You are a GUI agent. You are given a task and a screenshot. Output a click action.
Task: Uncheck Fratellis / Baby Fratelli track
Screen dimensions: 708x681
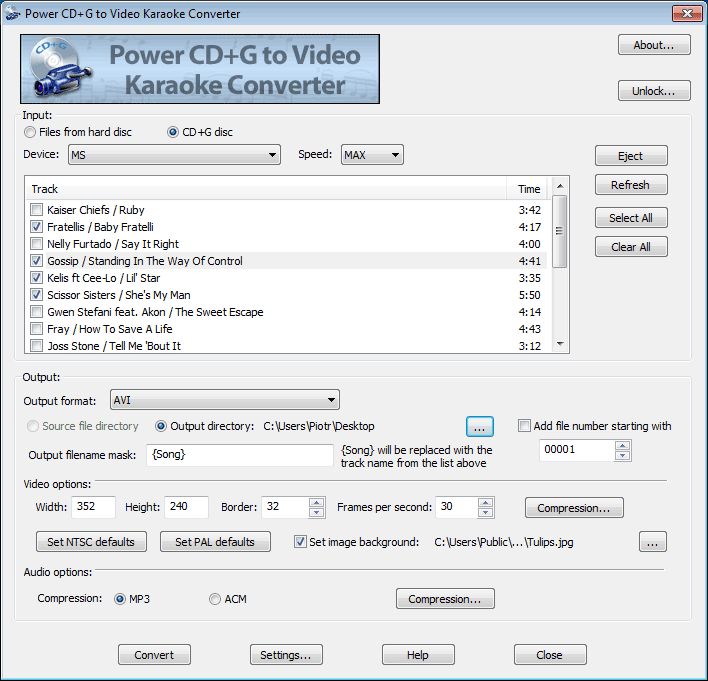[x=36, y=227]
